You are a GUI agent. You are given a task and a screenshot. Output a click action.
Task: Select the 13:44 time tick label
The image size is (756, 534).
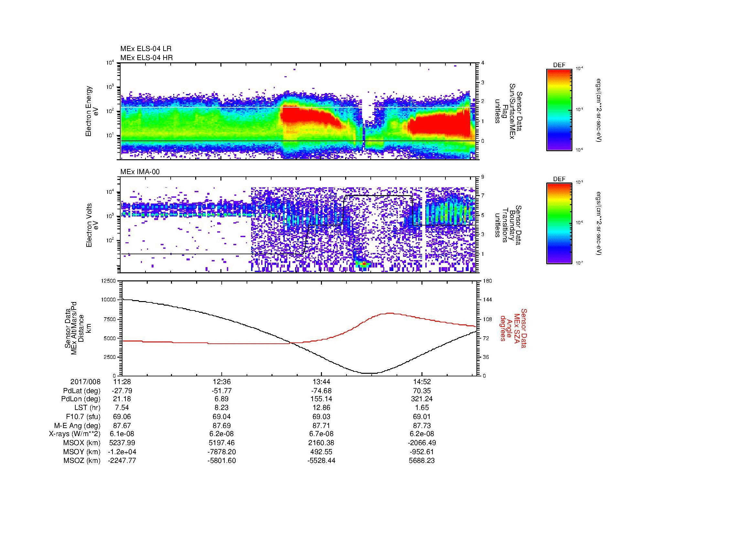(x=321, y=382)
